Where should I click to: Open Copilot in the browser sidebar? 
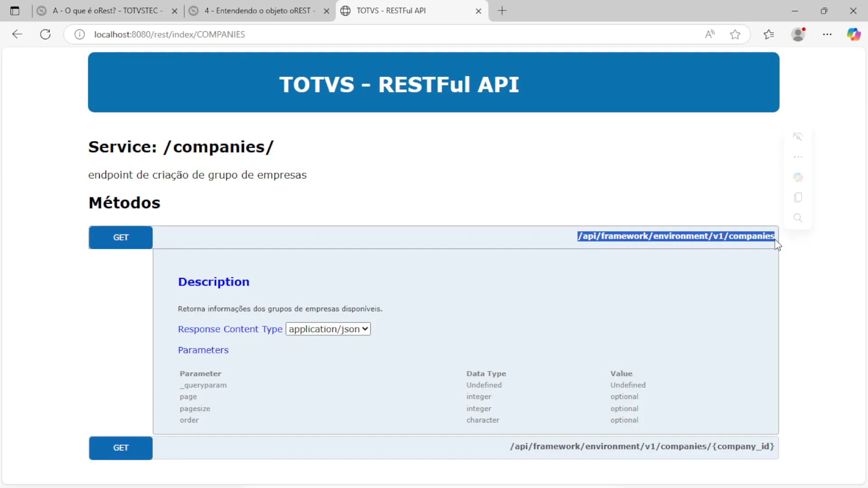[854, 34]
